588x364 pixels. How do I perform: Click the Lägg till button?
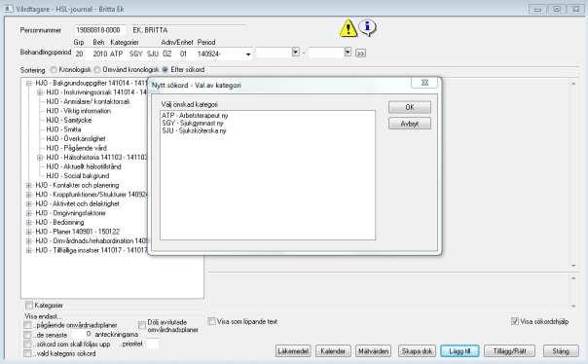[459, 351]
